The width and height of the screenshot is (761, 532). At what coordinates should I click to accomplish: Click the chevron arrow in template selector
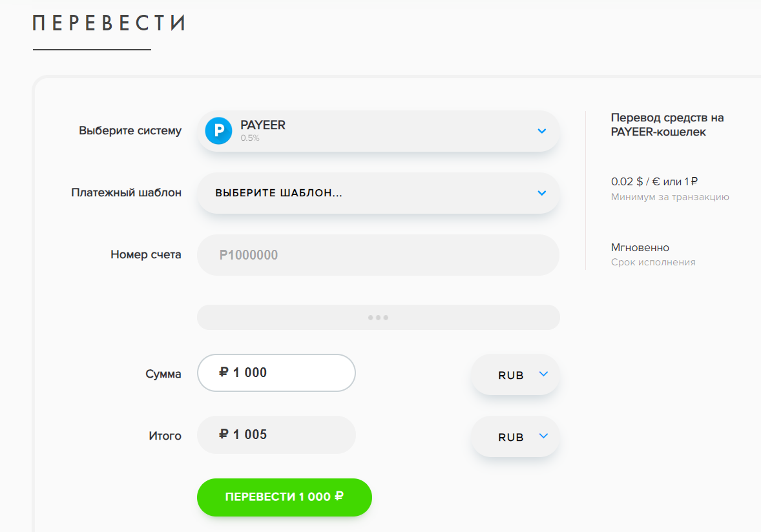coord(542,193)
